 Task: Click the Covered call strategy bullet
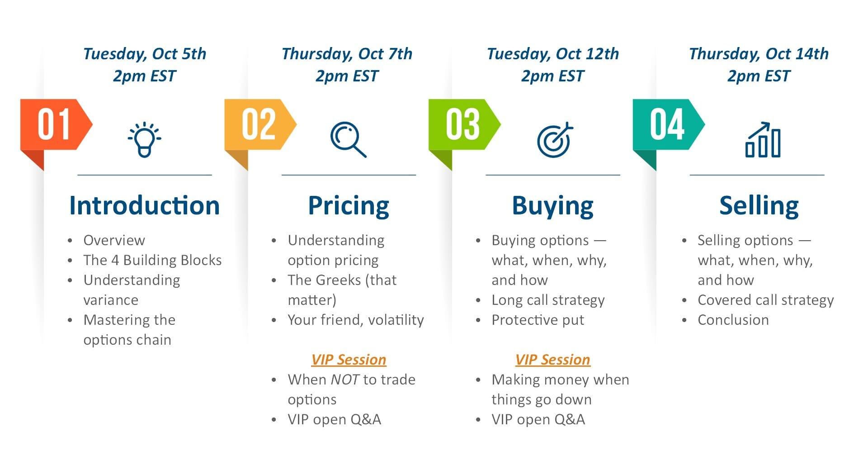coord(765,300)
